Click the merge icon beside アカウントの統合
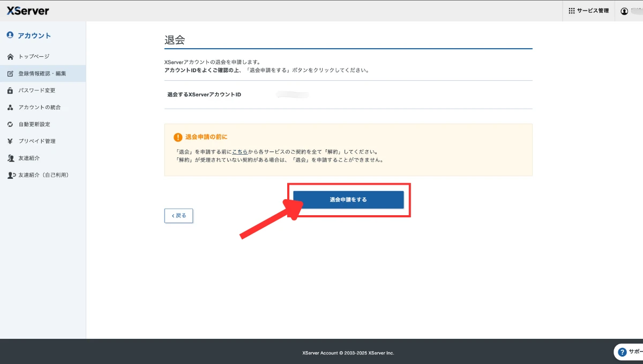 coord(10,108)
